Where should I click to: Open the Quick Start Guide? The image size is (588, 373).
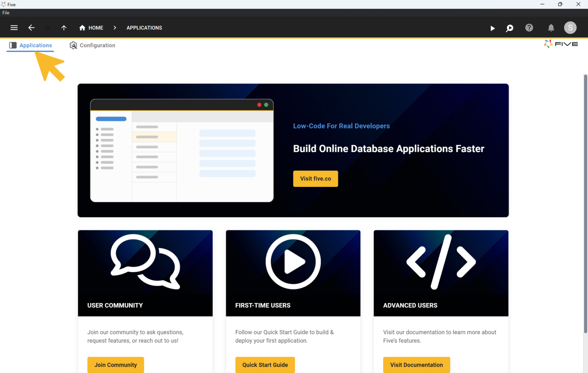click(x=265, y=365)
